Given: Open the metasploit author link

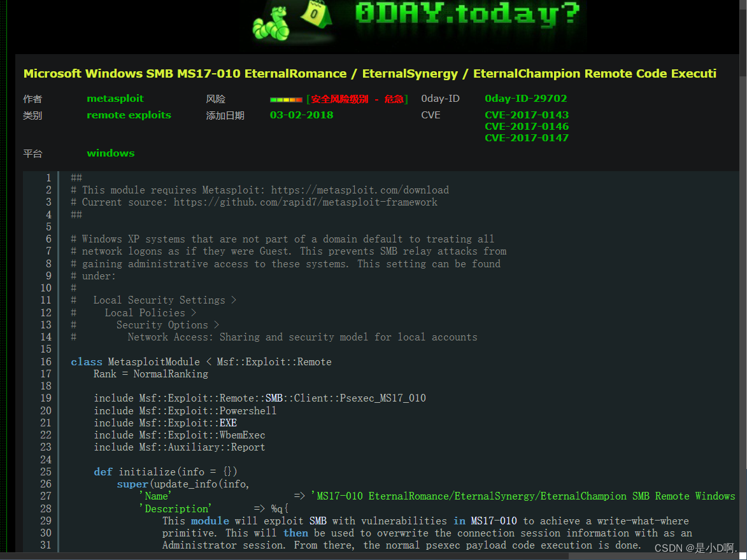Looking at the screenshot, I should [x=115, y=99].
